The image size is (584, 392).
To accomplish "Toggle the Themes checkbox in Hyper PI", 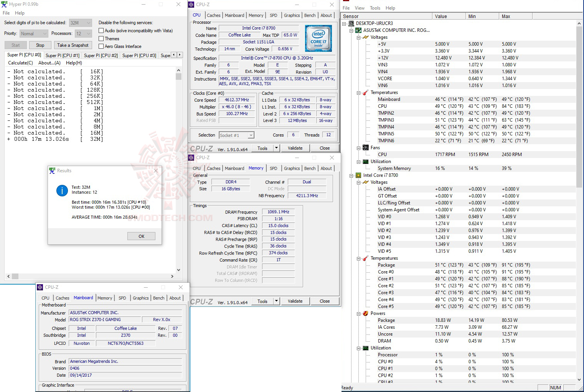I will (x=101, y=39).
